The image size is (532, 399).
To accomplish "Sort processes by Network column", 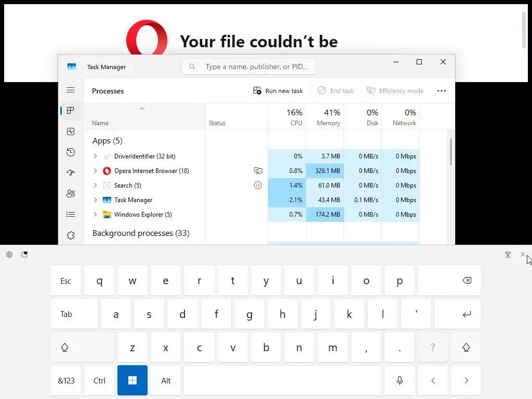I will 401,117.
